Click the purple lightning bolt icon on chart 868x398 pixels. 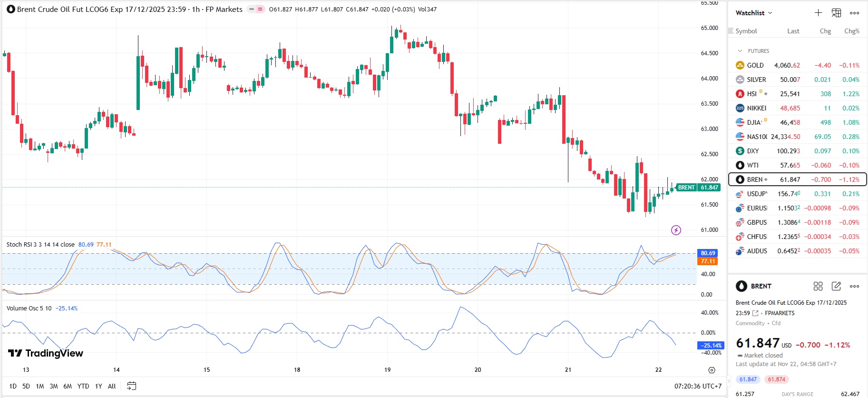pos(676,230)
